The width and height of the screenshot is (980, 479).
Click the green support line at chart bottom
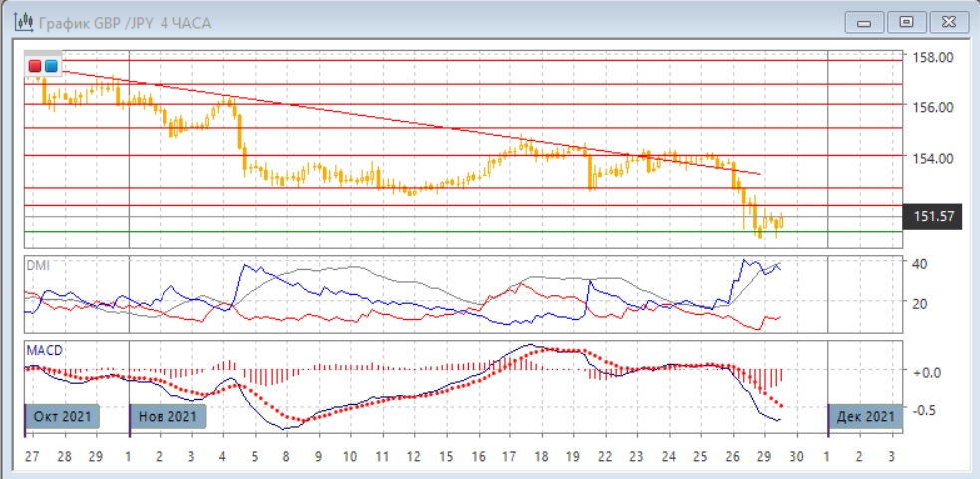[464, 231]
